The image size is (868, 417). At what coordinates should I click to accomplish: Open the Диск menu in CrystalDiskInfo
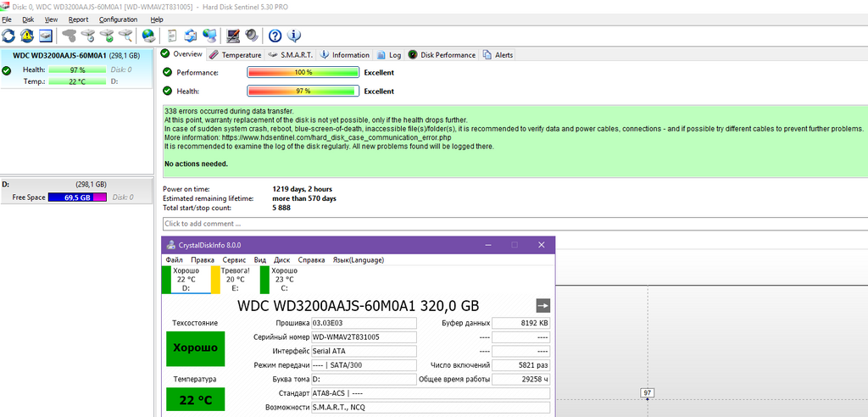281,259
